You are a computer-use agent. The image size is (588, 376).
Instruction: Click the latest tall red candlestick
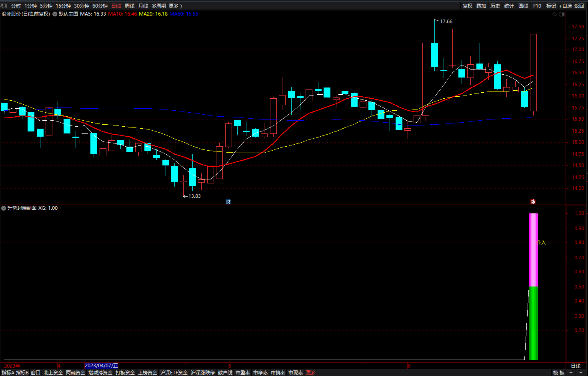533,73
